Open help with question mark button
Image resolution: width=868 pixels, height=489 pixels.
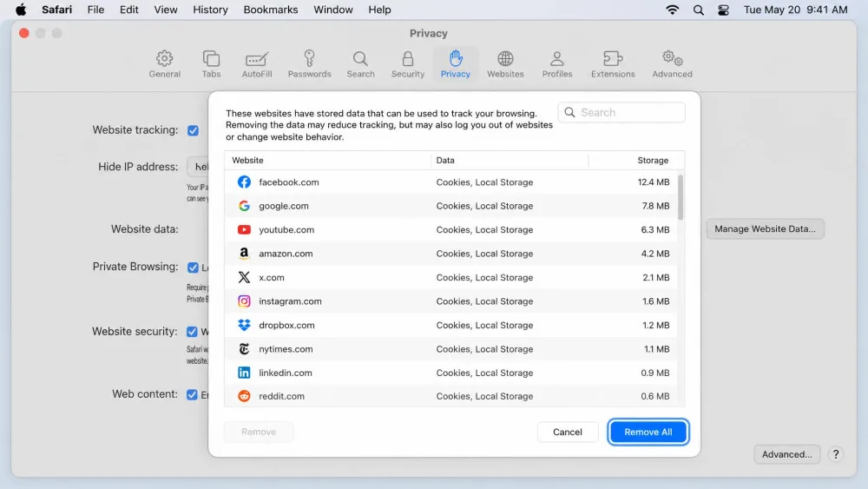point(836,454)
